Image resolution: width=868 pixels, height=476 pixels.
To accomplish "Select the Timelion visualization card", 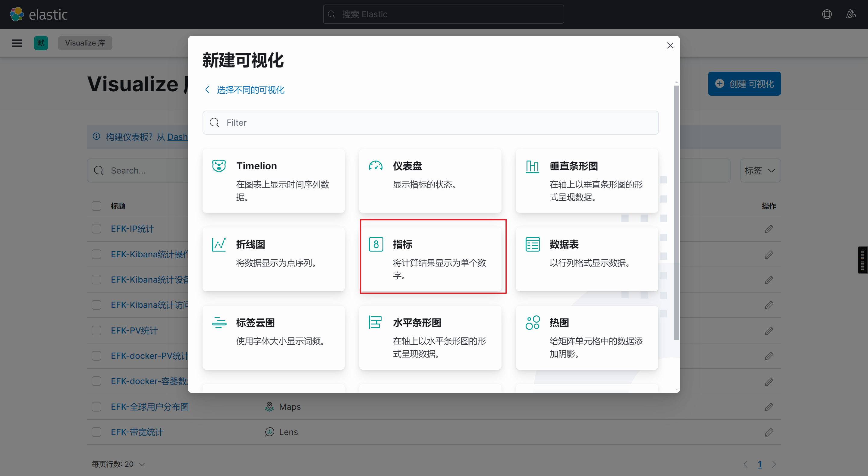I will click(x=273, y=181).
